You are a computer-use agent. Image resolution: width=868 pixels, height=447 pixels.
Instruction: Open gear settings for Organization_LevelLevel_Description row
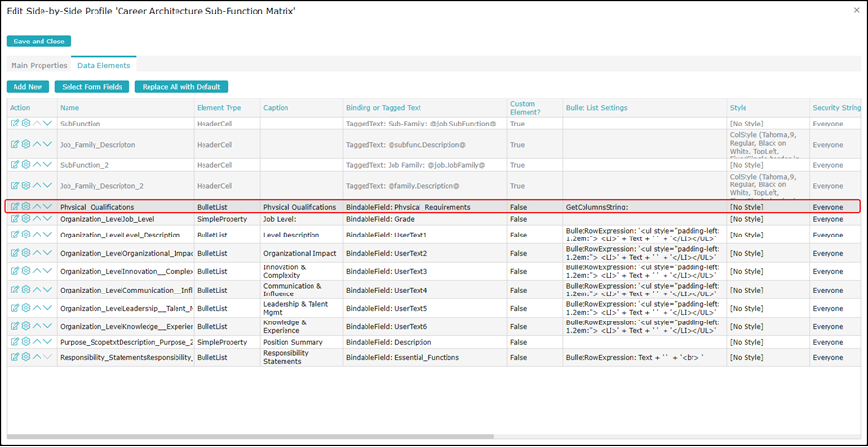coord(26,235)
